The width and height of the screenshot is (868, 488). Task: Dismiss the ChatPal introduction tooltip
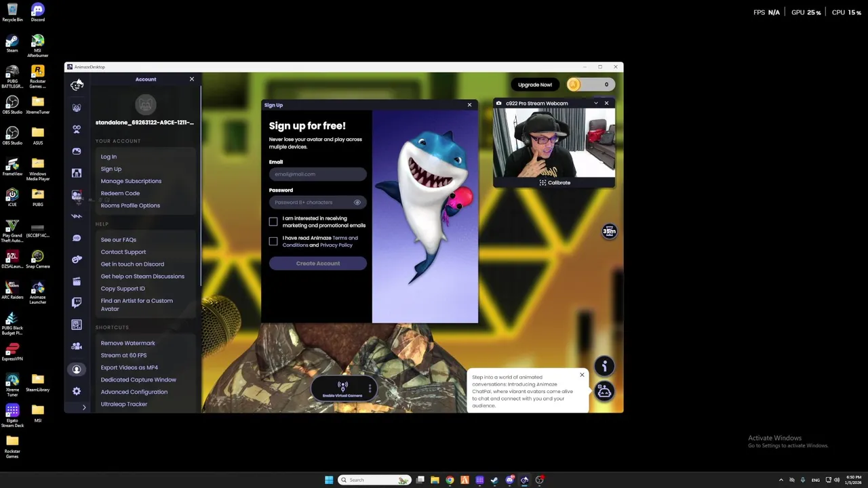582,375
